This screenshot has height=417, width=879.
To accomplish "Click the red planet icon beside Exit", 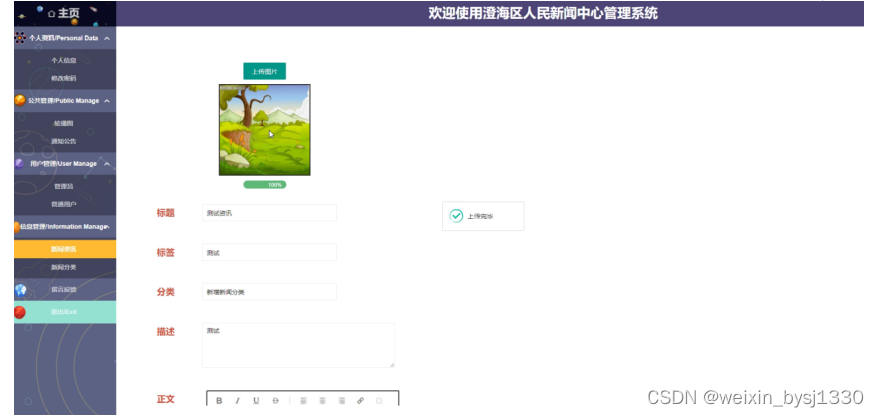I will click(20, 312).
